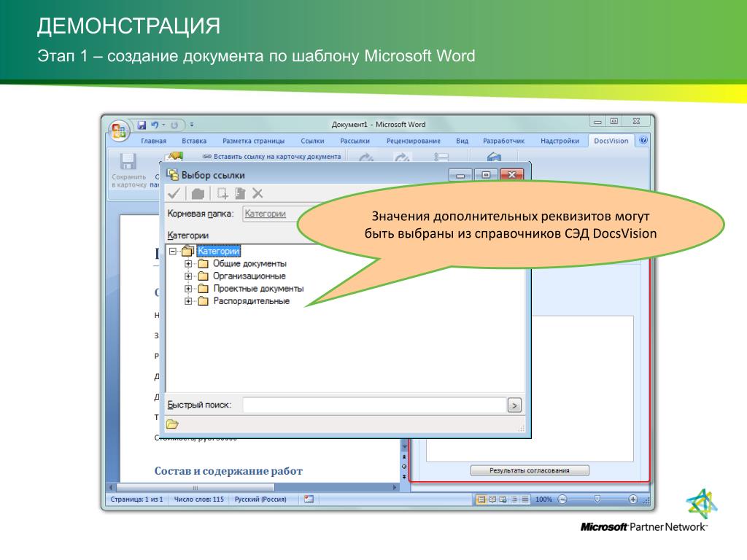Click the Быстрый поиск input field

[x=374, y=405]
